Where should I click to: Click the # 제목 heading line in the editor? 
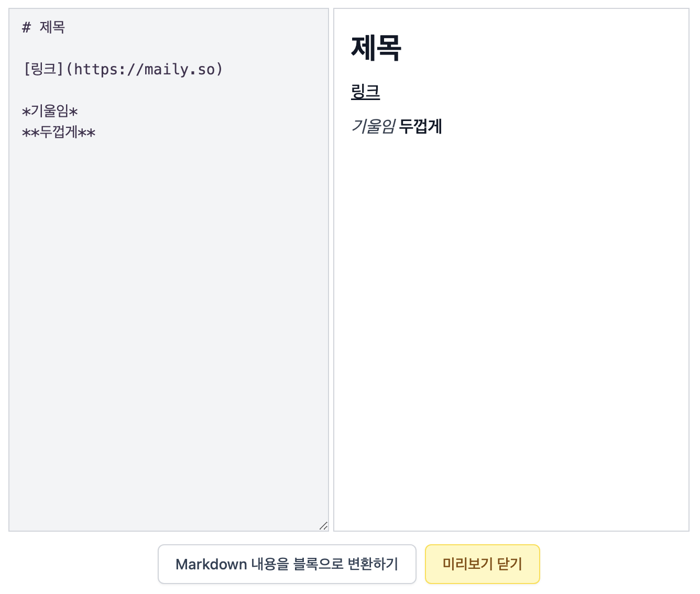[x=44, y=27]
